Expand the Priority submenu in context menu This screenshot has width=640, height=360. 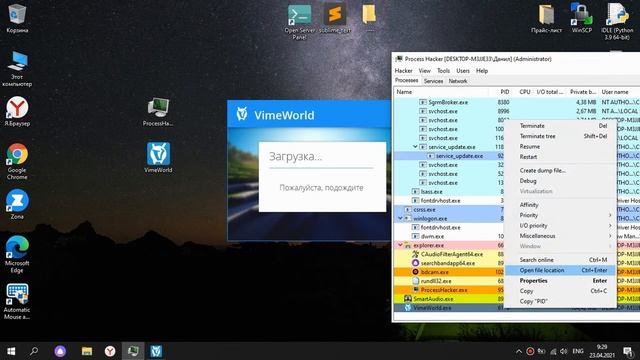(x=560, y=215)
